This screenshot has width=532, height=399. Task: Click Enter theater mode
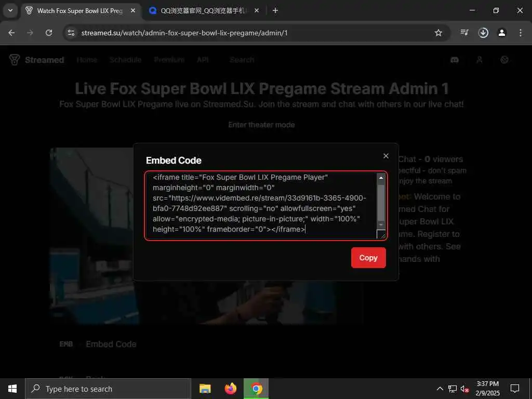261,125
